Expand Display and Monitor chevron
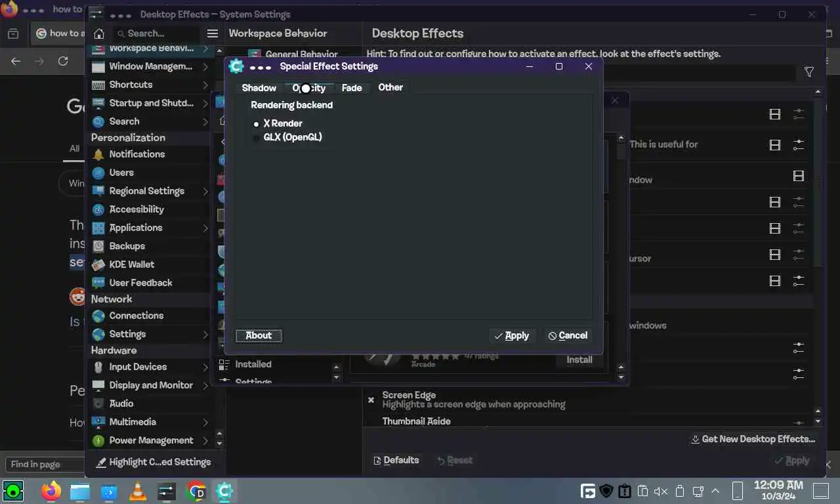Viewport: 840px width, 504px height. pyautogui.click(x=205, y=386)
